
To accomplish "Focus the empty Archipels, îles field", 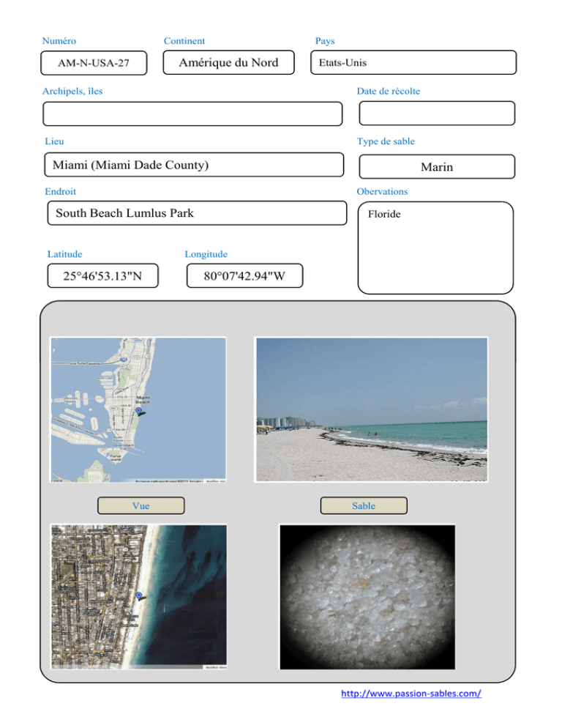I will pos(192,114).
